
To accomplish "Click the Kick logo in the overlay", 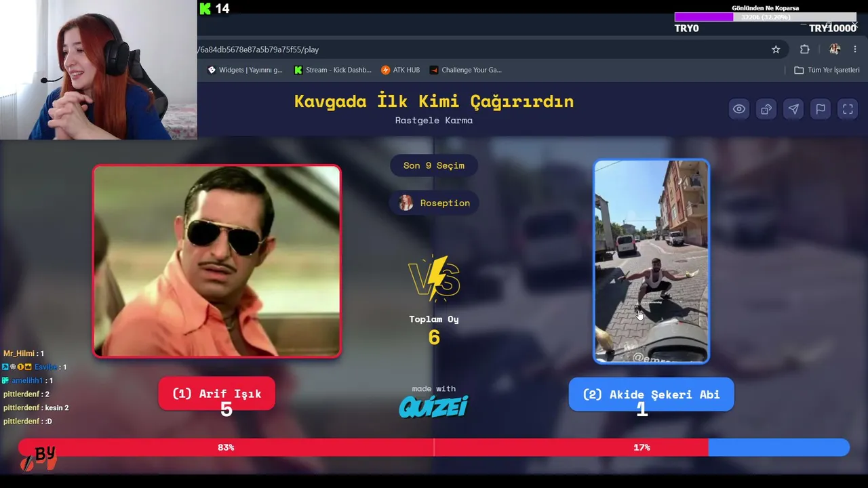I will 205,9.
